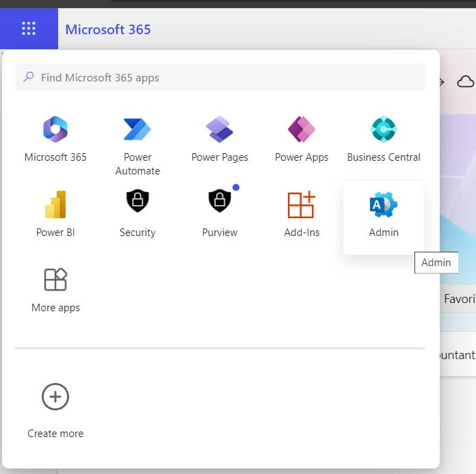Open Power Pages
Screen dimensions: 476x474
click(220, 139)
